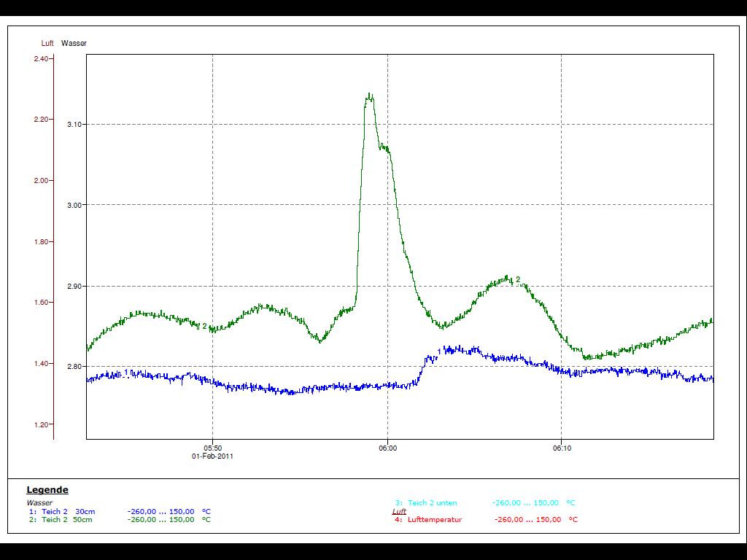The width and height of the screenshot is (747, 560).
Task: Click the 'Legende' heading
Action: point(47,490)
